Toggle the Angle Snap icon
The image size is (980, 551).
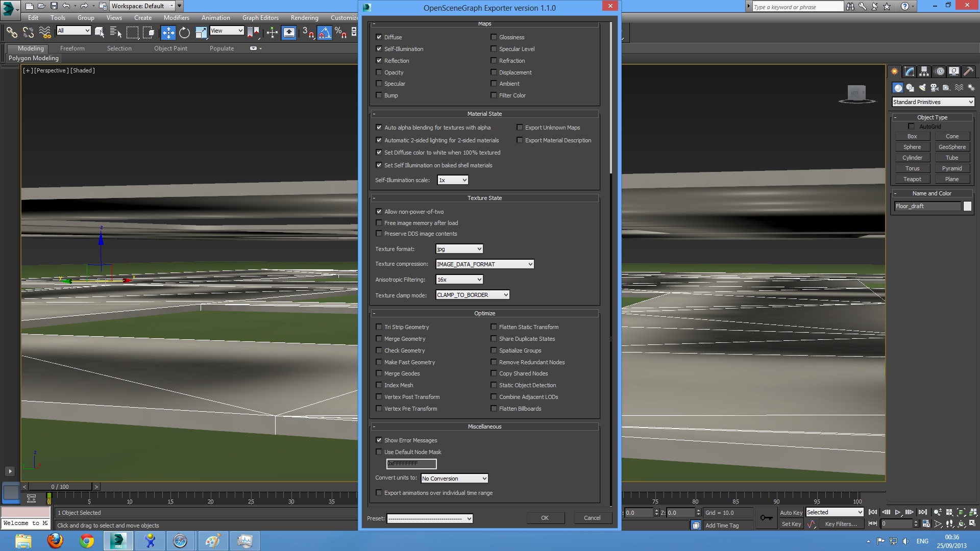(325, 33)
